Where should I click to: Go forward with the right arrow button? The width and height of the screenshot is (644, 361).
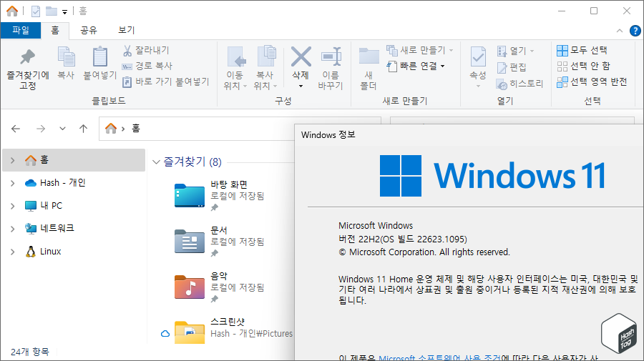40,129
